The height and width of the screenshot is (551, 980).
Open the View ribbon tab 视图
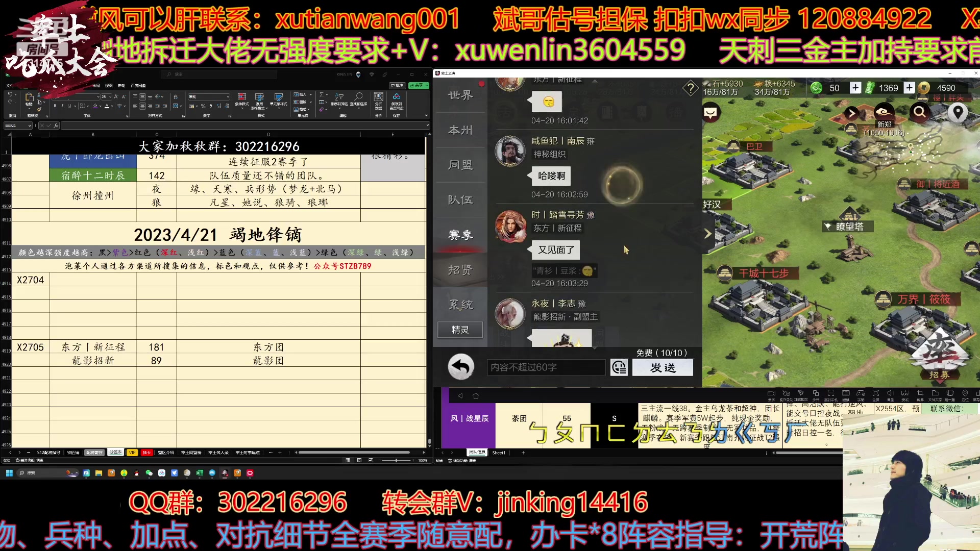coord(109,86)
